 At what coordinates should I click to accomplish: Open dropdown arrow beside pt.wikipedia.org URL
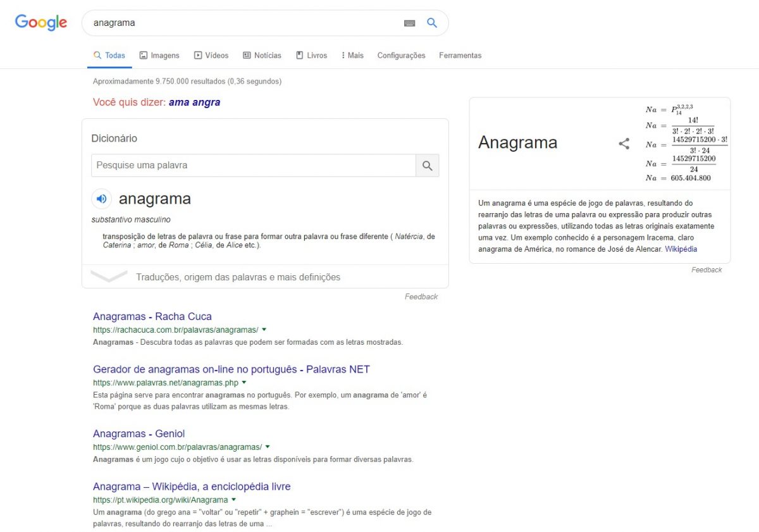click(233, 500)
